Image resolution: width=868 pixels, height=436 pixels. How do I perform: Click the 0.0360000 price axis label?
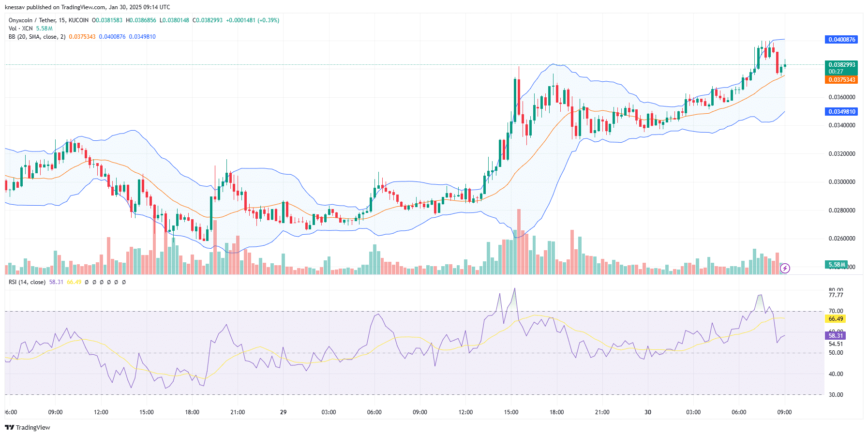(x=842, y=97)
